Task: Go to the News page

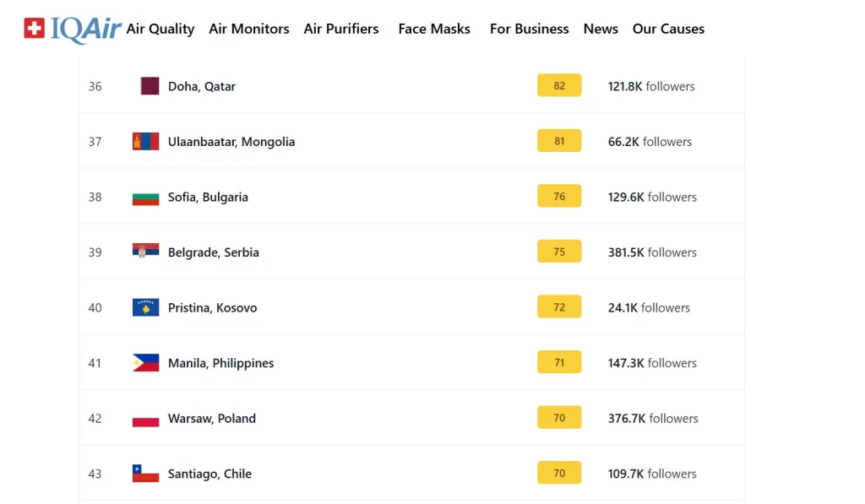Action: point(601,29)
